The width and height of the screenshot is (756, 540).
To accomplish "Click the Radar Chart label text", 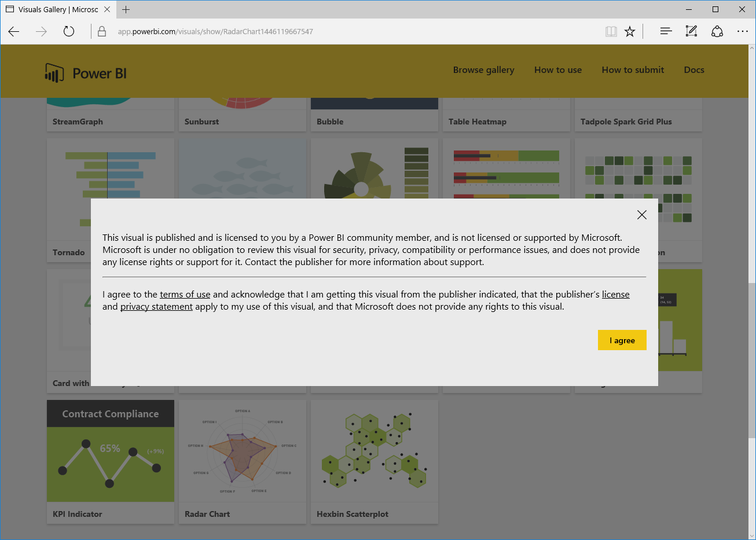I will pyautogui.click(x=207, y=514).
